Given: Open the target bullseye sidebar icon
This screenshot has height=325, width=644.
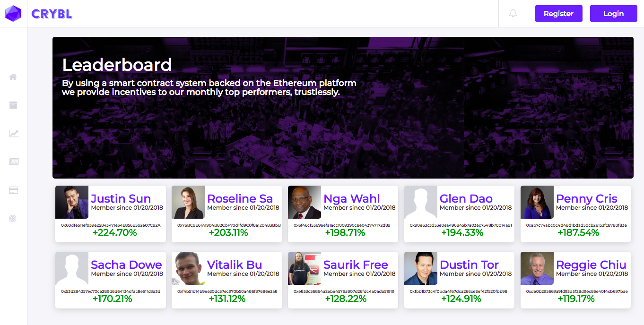Looking at the screenshot, I should pos(13,218).
